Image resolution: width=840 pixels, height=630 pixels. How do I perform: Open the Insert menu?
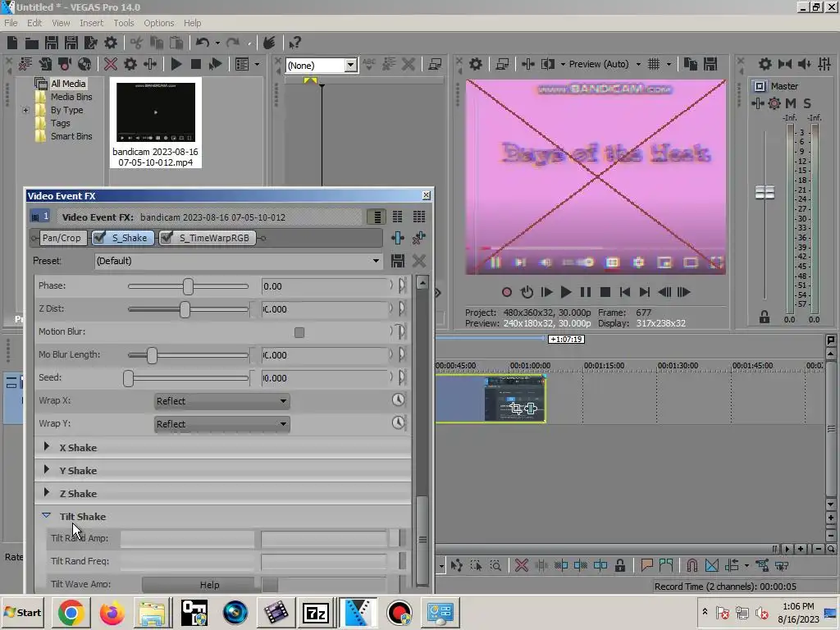92,23
